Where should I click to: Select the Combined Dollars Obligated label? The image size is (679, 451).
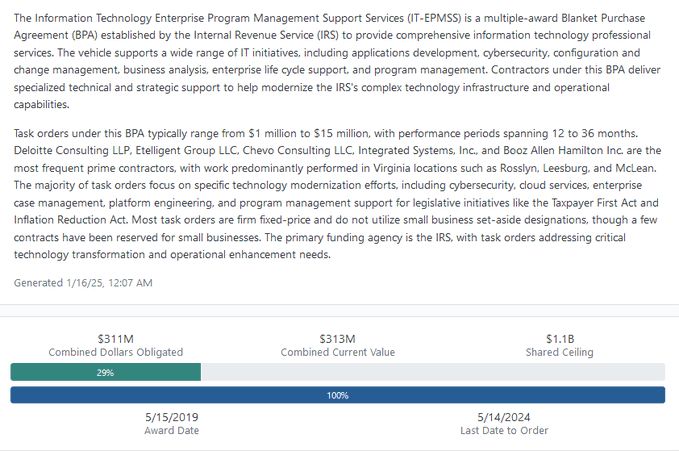point(116,353)
